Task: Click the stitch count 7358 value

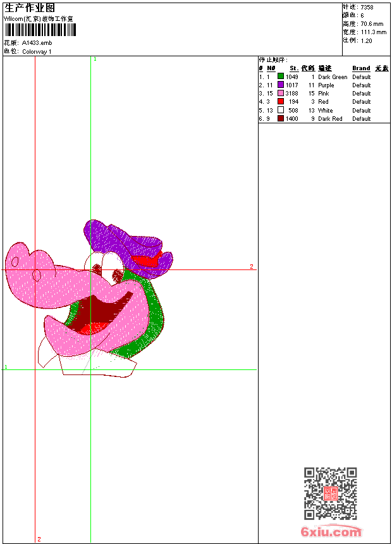Action: (x=367, y=7)
